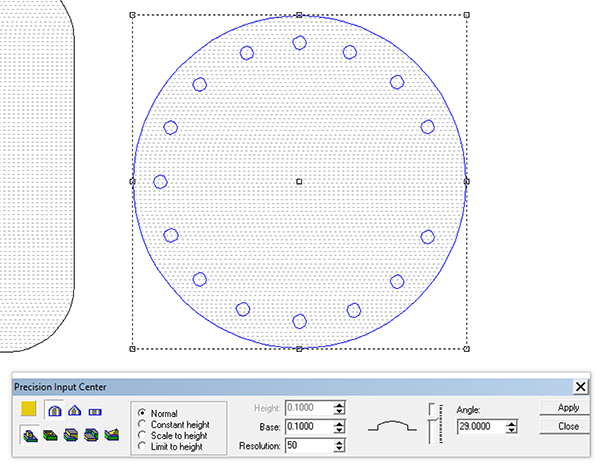
Task: Click the bottom-right selection corner handle
Action: [466, 349]
